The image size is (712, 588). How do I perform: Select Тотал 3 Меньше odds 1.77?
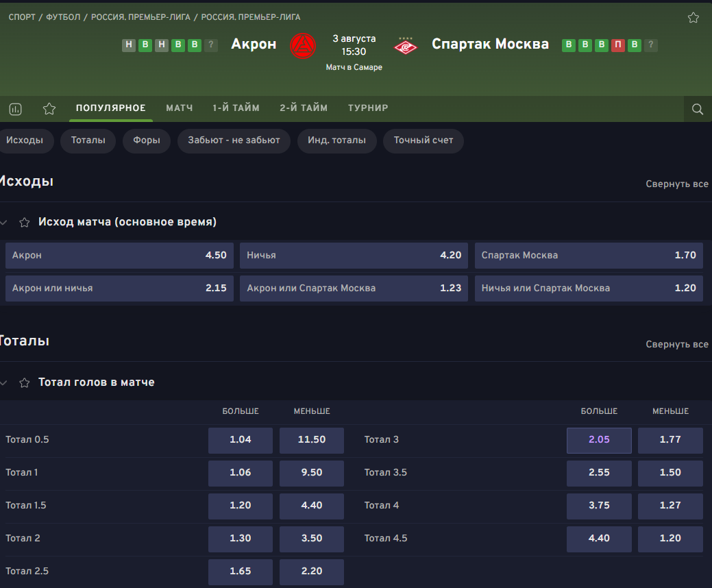tap(670, 441)
